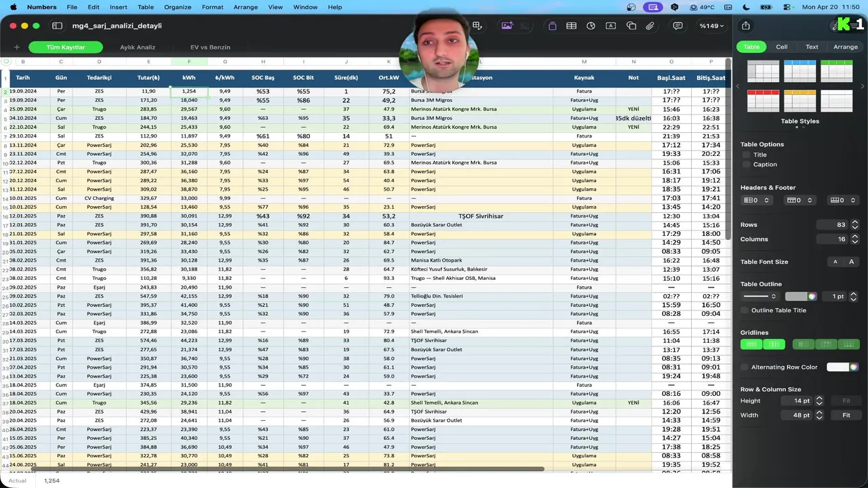Open the Insert Chart toolbar icon
Screen dimensions: 868x488
pyautogui.click(x=591, y=26)
